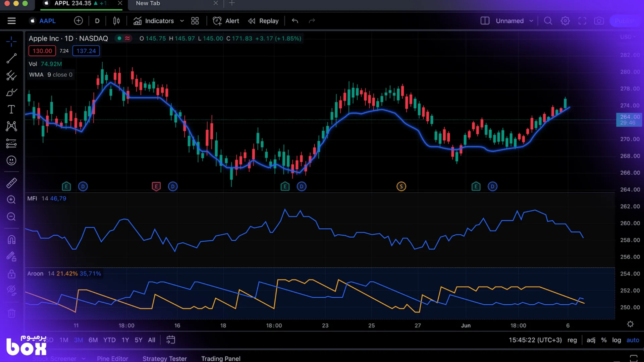Screen dimensions: 644x362
Task: Click the red 130.00 sell button
Action: (42, 51)
